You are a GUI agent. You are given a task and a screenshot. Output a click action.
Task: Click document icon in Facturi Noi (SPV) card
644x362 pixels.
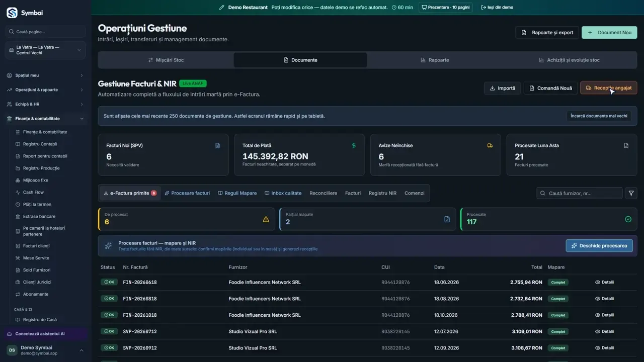(x=217, y=146)
